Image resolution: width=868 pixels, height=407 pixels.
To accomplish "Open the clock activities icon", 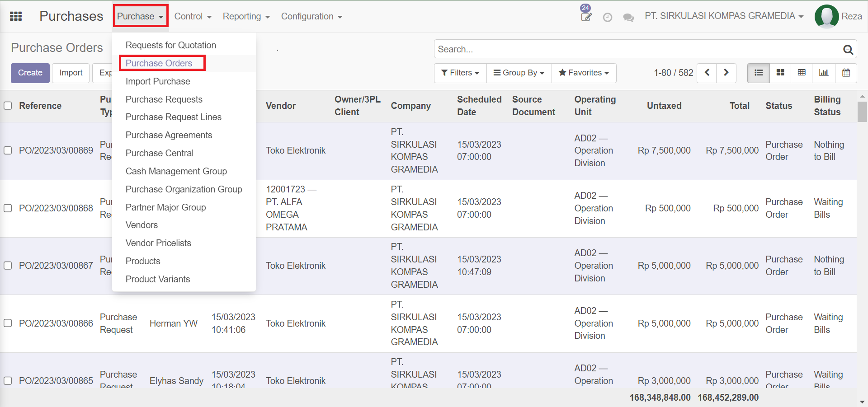I will 608,17.
